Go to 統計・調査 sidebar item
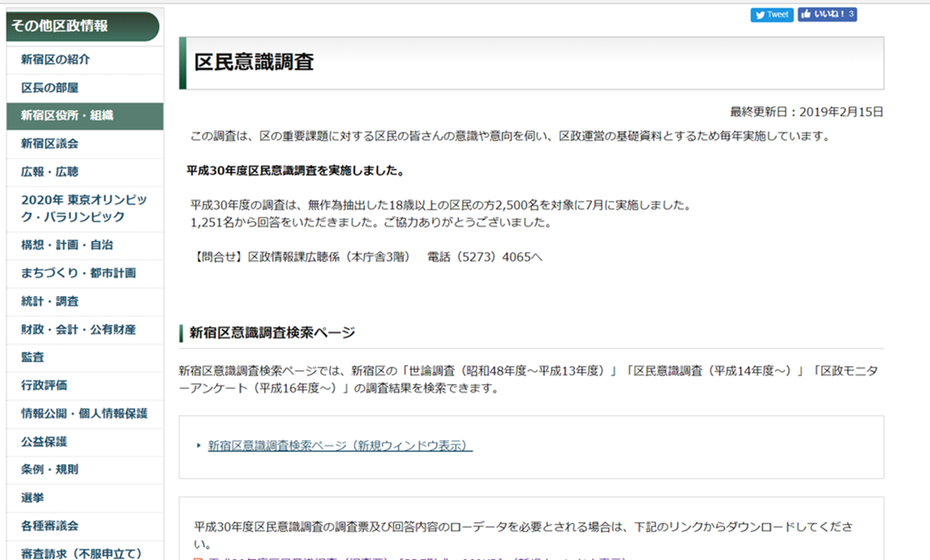 (85, 302)
